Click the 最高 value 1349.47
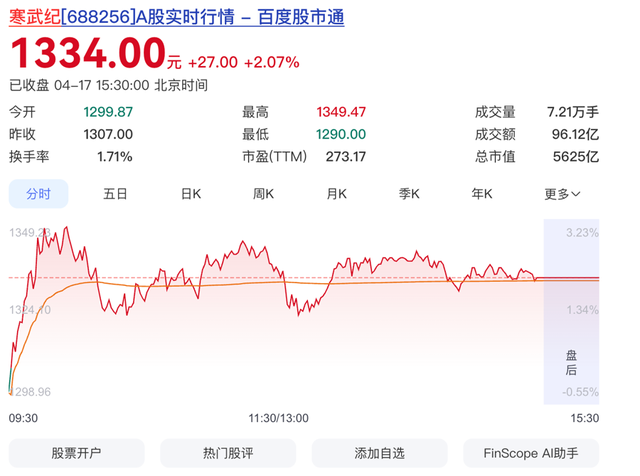640x476 pixels. 341,112
